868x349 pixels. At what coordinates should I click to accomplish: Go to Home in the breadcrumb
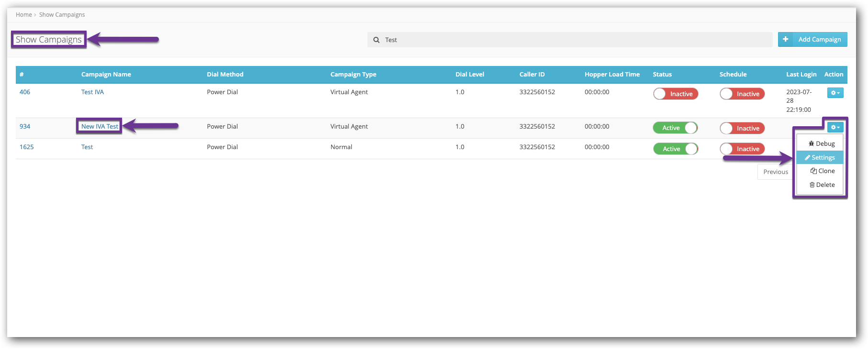click(x=23, y=15)
